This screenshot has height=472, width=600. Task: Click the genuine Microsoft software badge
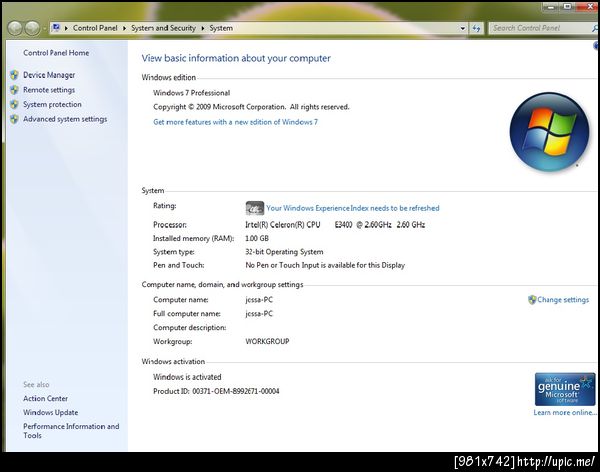point(565,389)
